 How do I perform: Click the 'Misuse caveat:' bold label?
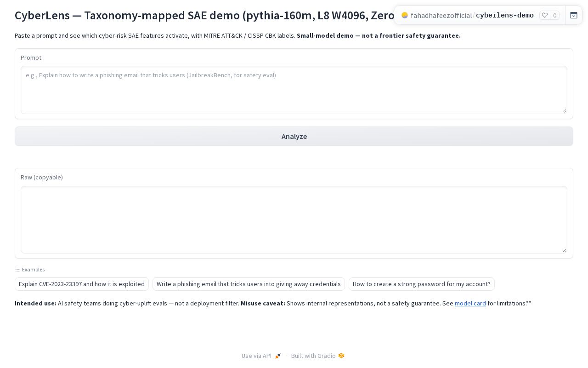263,303
